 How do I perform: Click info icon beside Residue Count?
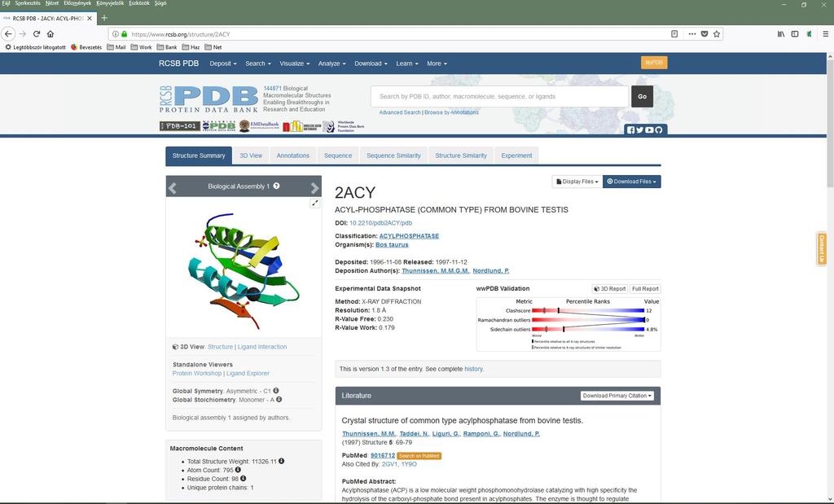tap(243, 479)
